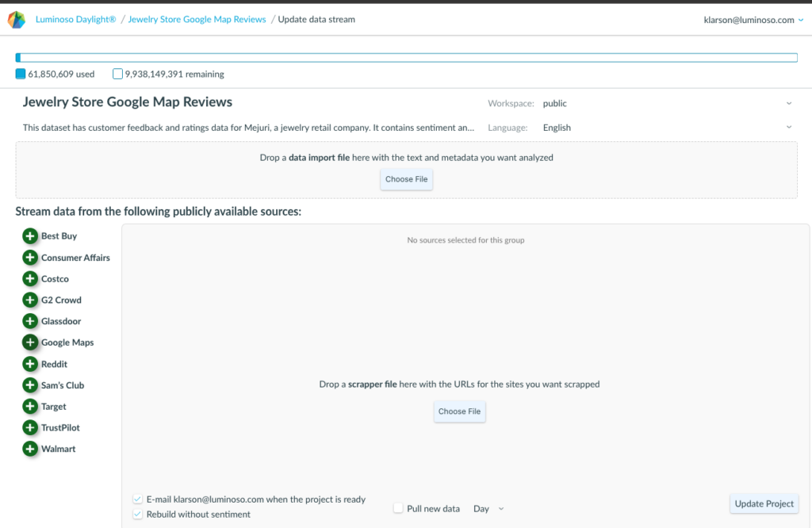
Task: Enable the Pull new data checkbox
Action: [398, 508]
